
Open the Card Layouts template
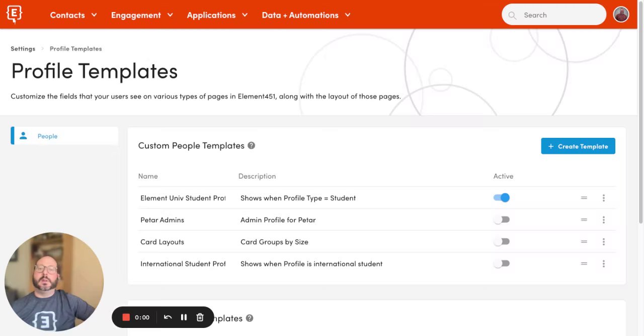(x=162, y=242)
